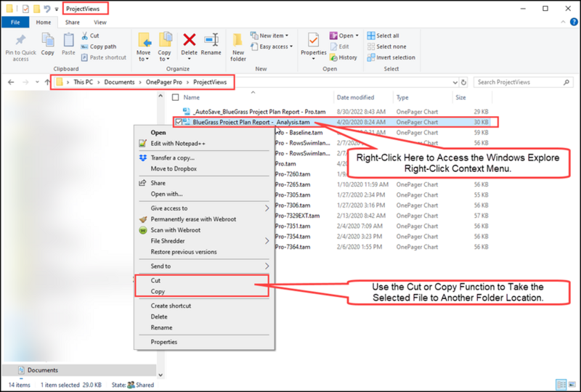Click Pin to Quick access icon
This screenshot has width=581, height=392.
click(20, 40)
